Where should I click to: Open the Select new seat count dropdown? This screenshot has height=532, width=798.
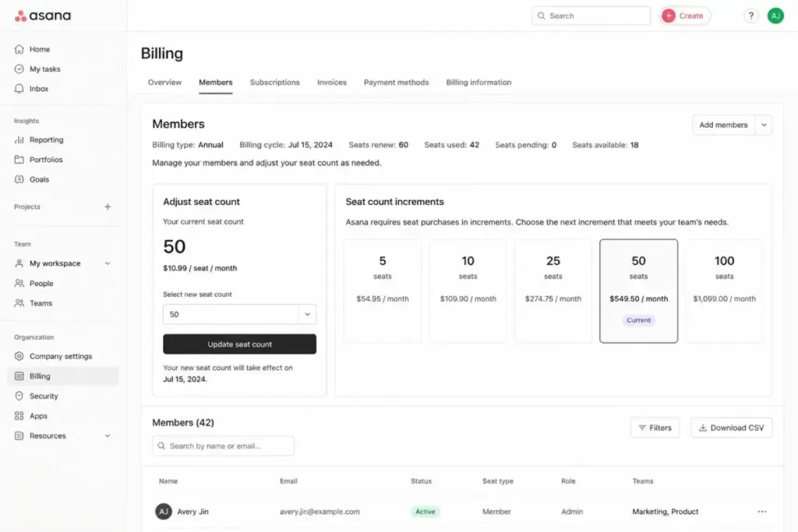(x=239, y=315)
